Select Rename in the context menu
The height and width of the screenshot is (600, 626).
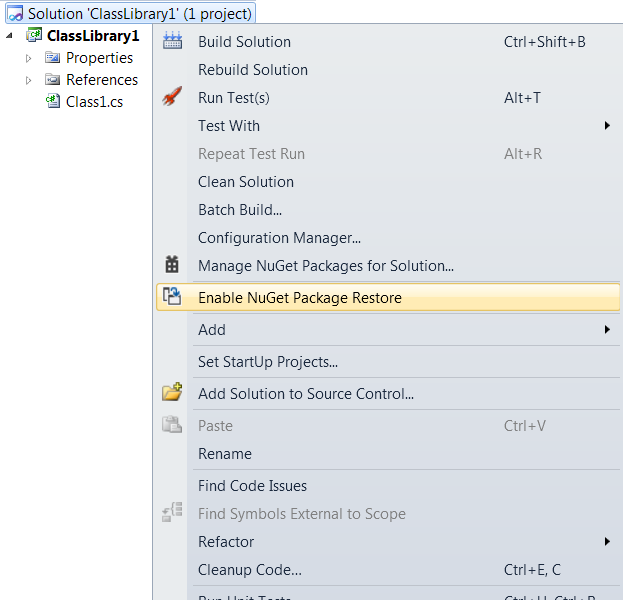[388, 454]
